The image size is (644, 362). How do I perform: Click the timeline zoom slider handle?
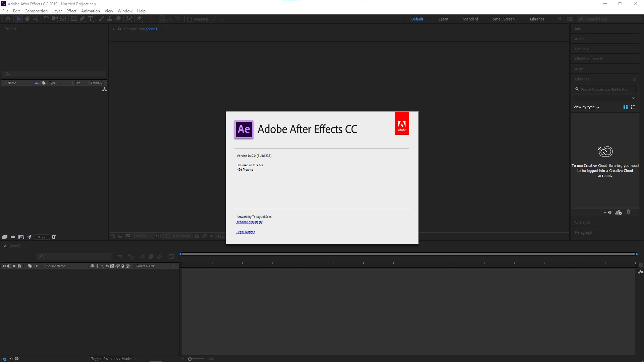click(190, 359)
